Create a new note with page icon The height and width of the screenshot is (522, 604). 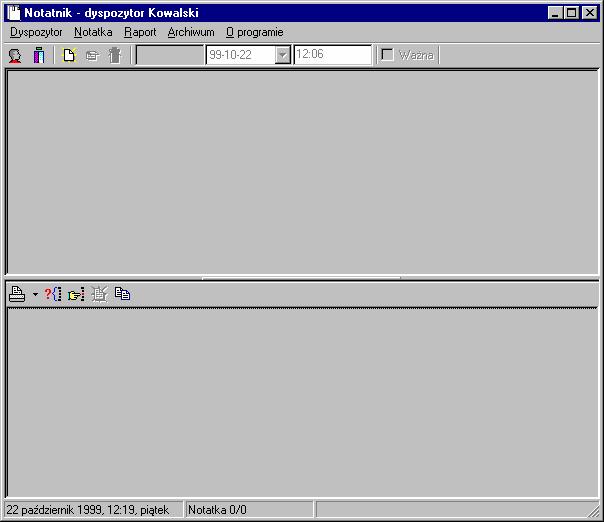pos(69,55)
